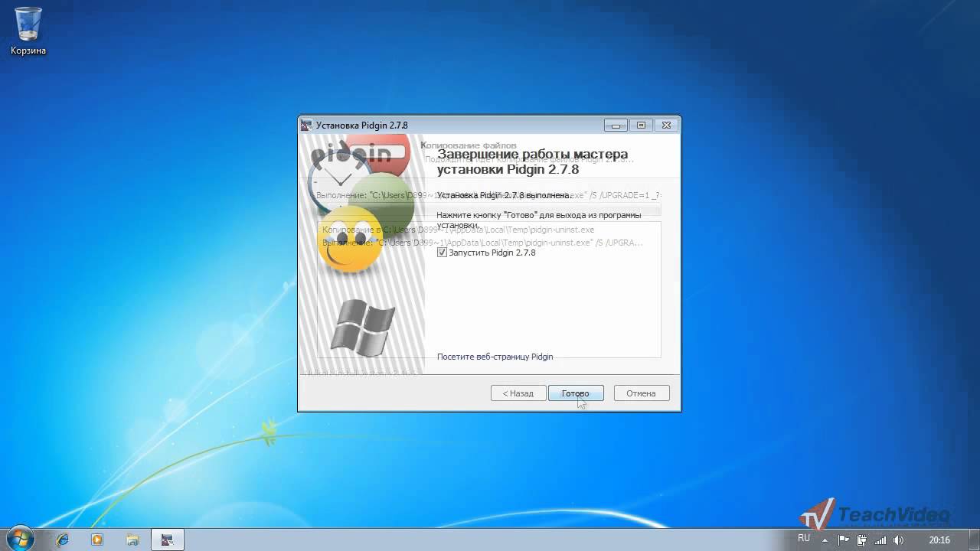
Task: Open the Action Center flag icon
Action: coord(844,540)
